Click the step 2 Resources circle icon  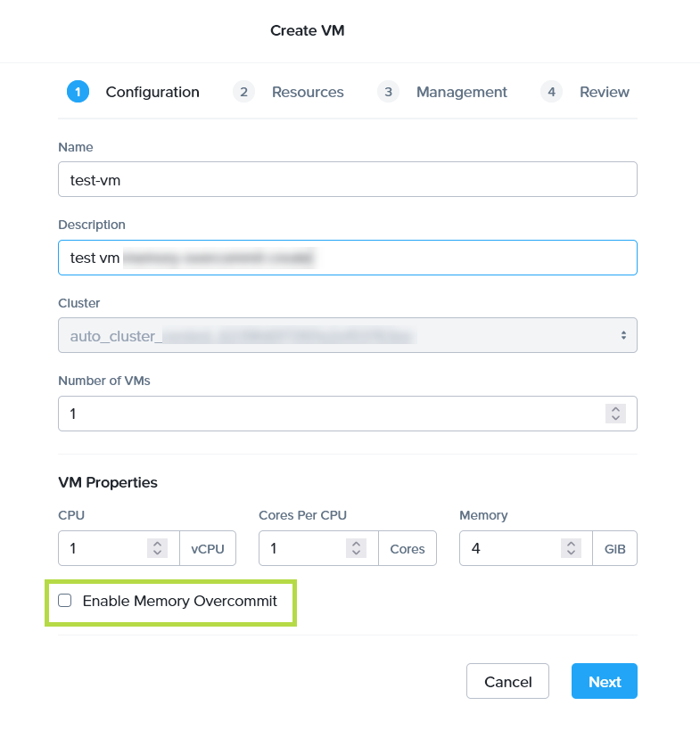point(243,92)
